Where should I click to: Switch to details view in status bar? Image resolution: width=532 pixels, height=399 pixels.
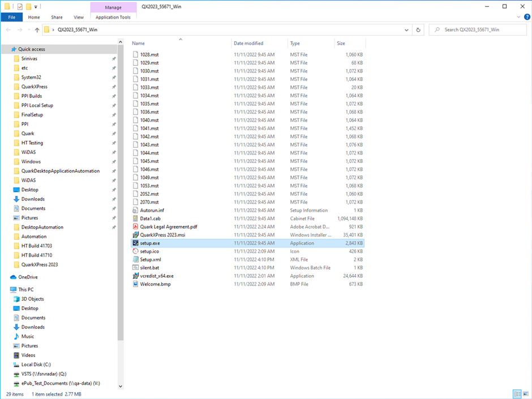517,394
